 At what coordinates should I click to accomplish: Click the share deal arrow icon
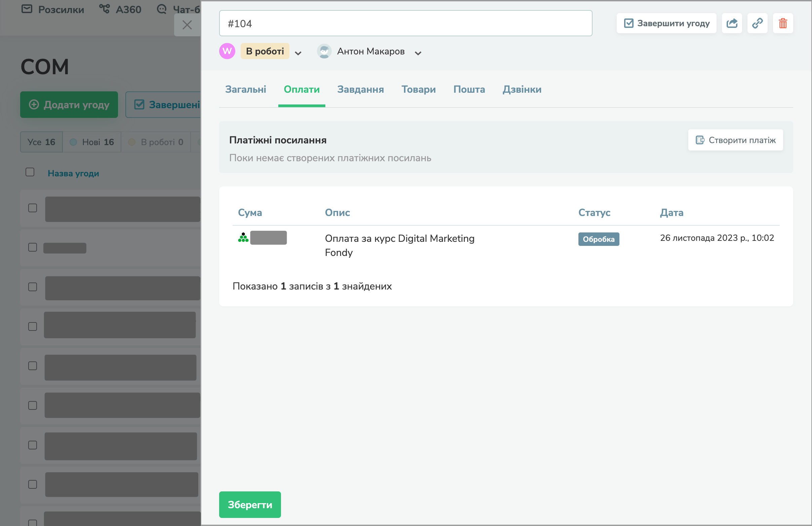731,23
